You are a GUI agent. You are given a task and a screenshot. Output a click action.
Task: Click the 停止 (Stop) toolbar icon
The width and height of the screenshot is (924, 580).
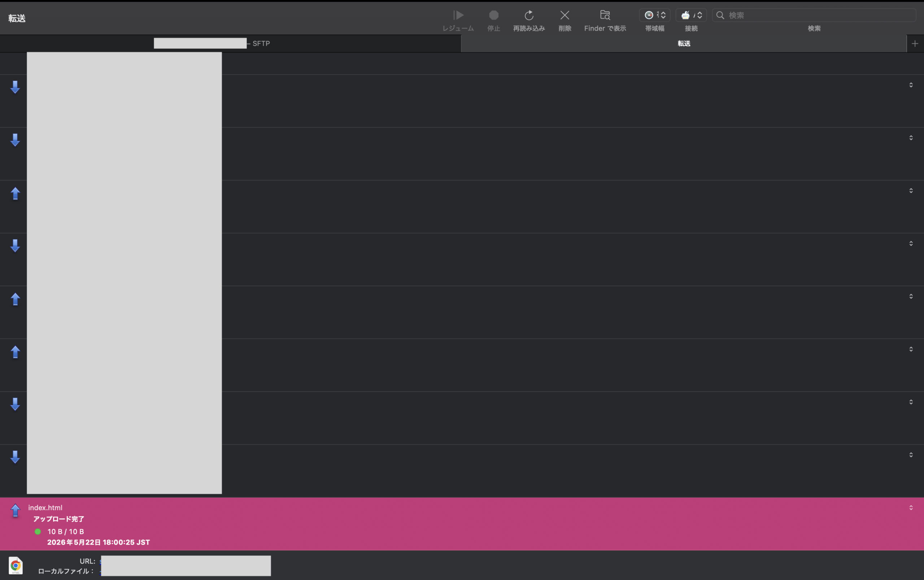(494, 16)
